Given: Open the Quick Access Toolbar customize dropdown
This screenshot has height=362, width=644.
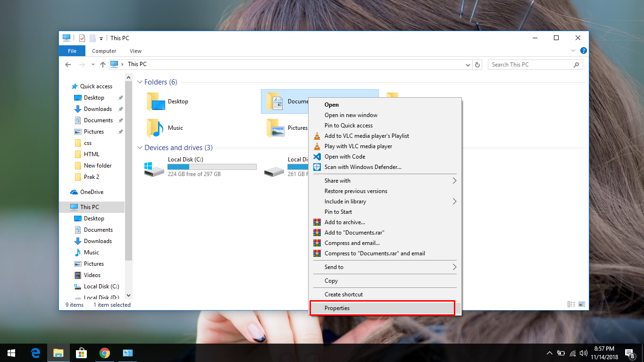Looking at the screenshot, I should 100,38.
